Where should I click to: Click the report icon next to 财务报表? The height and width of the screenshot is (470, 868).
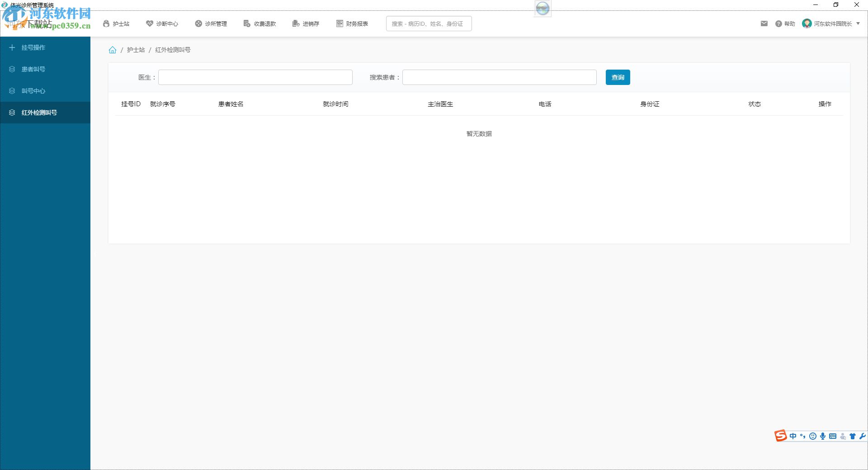click(x=340, y=23)
